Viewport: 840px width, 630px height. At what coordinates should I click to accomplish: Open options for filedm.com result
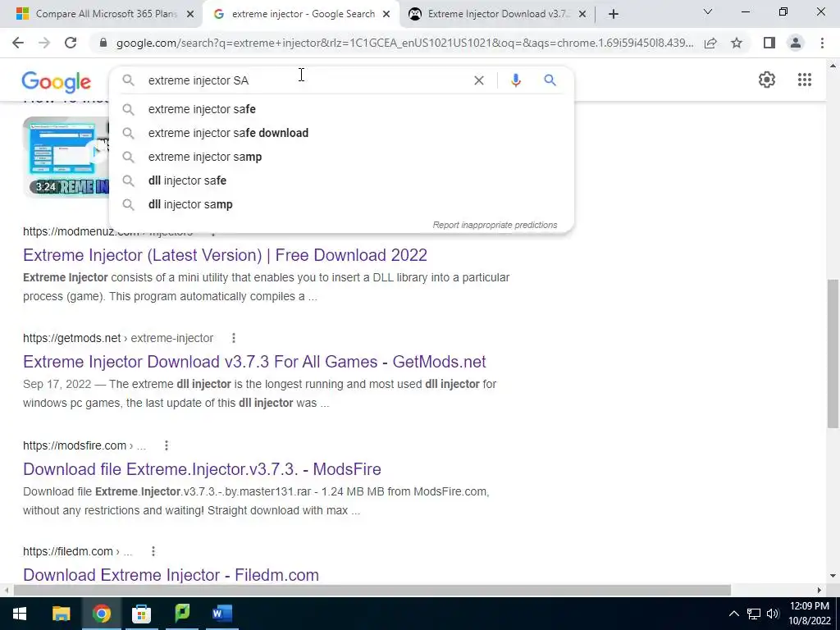pyautogui.click(x=153, y=551)
